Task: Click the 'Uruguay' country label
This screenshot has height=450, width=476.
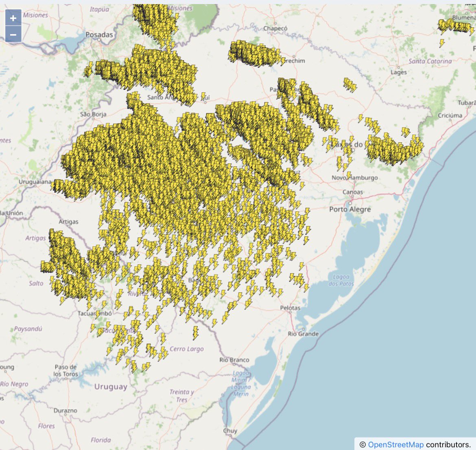Action: coord(111,387)
